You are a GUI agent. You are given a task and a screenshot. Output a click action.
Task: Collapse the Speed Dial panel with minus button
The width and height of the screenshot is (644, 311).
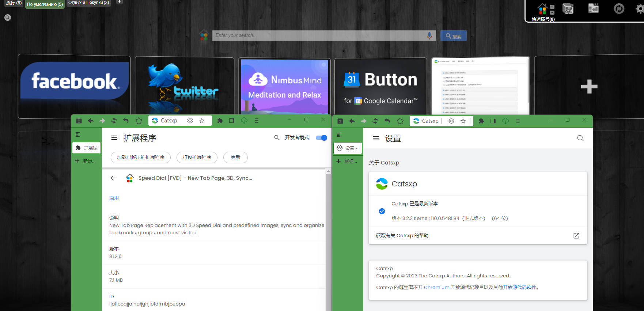[552, 7]
